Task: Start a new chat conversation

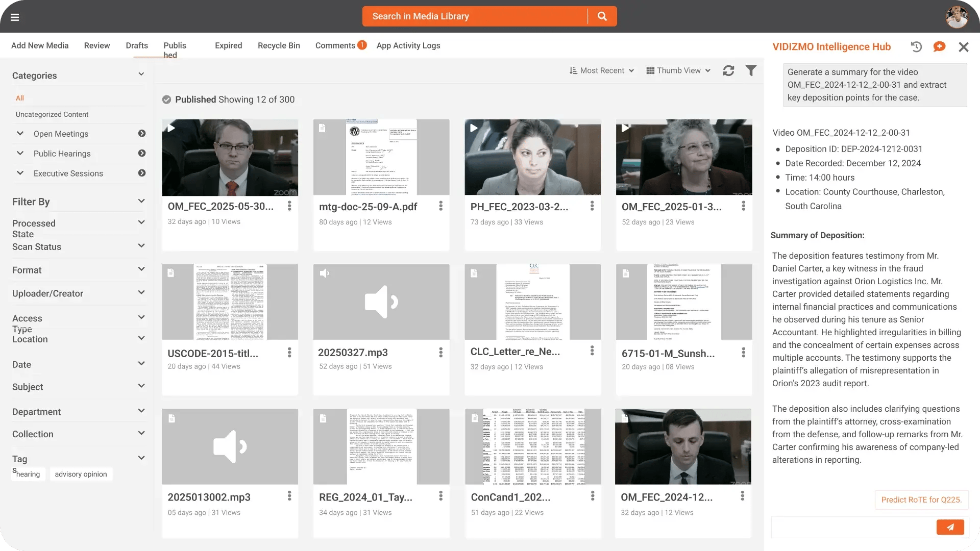Action: (x=939, y=47)
